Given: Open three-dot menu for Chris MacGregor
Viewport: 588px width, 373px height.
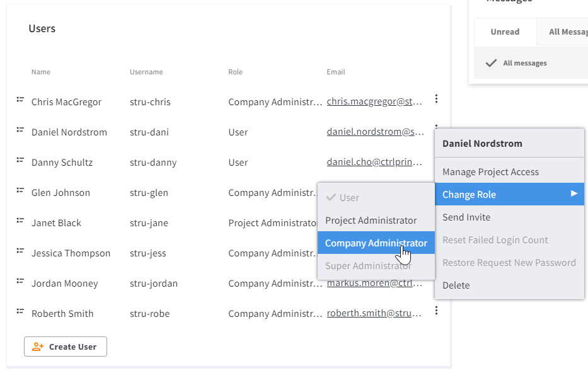Looking at the screenshot, I should (x=436, y=100).
